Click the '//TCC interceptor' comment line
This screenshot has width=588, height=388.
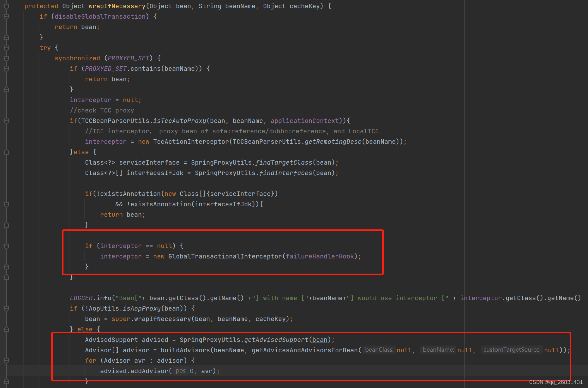pos(232,131)
